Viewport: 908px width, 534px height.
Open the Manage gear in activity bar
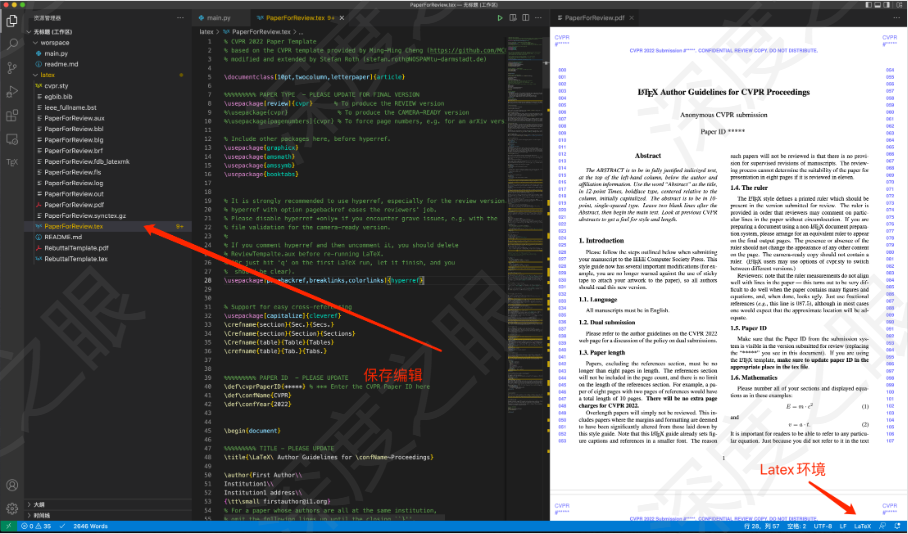point(12,509)
